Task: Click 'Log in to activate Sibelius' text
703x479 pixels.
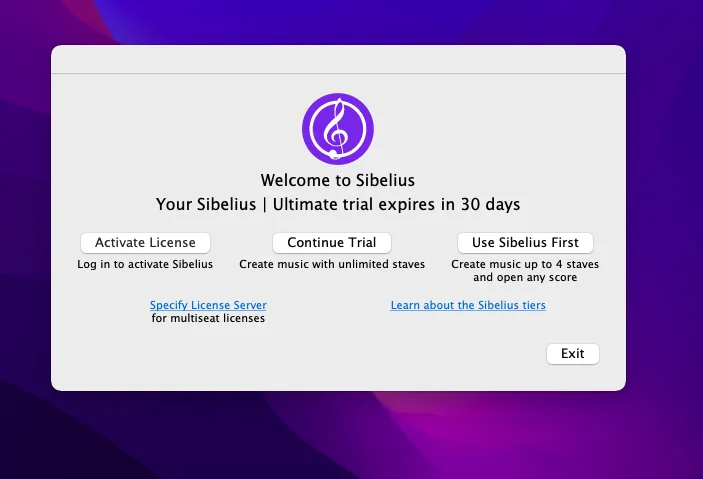Action: click(145, 264)
